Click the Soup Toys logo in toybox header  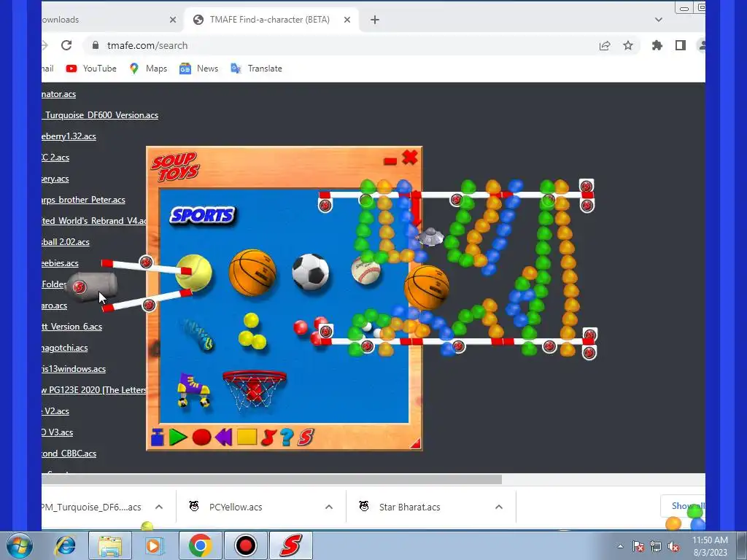[x=176, y=167]
